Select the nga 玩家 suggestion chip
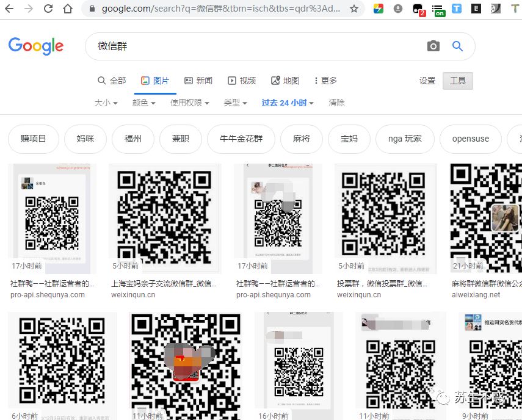522x420 pixels. (x=405, y=139)
